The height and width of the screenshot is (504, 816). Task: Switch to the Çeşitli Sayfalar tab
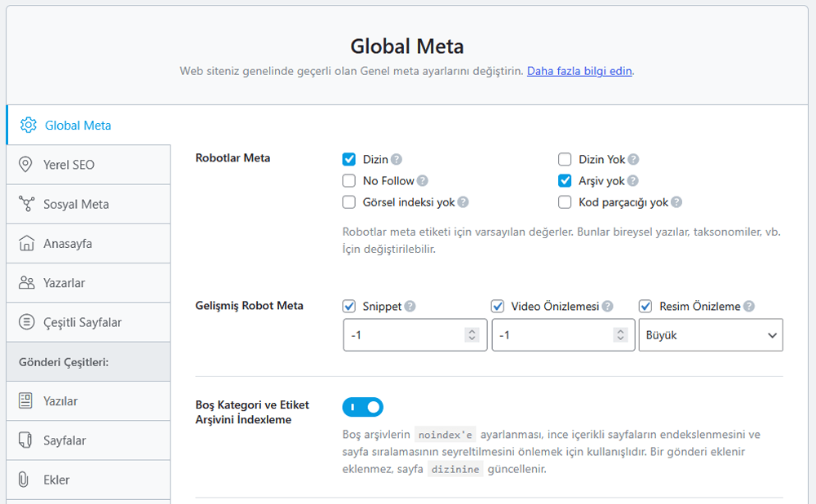pyautogui.click(x=88, y=322)
